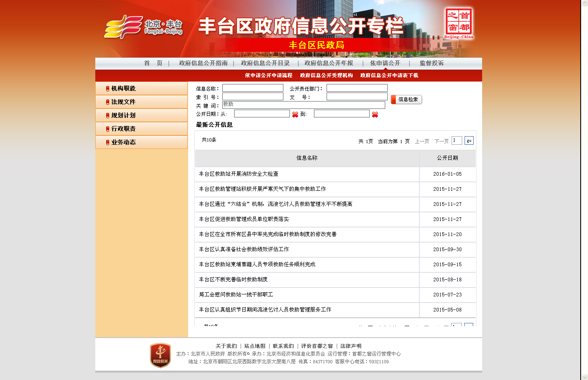Screen dimensions: 588x380
Task: Click the go page jump button
Action: coord(469,141)
